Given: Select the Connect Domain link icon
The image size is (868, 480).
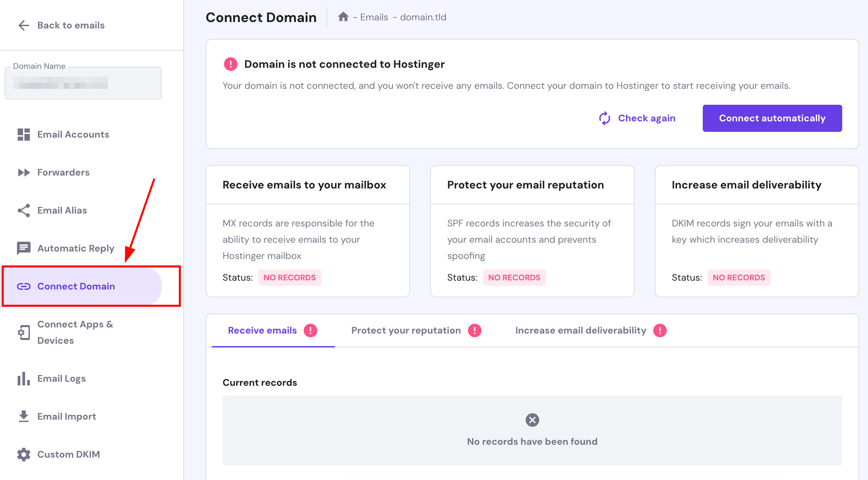Looking at the screenshot, I should [x=23, y=286].
